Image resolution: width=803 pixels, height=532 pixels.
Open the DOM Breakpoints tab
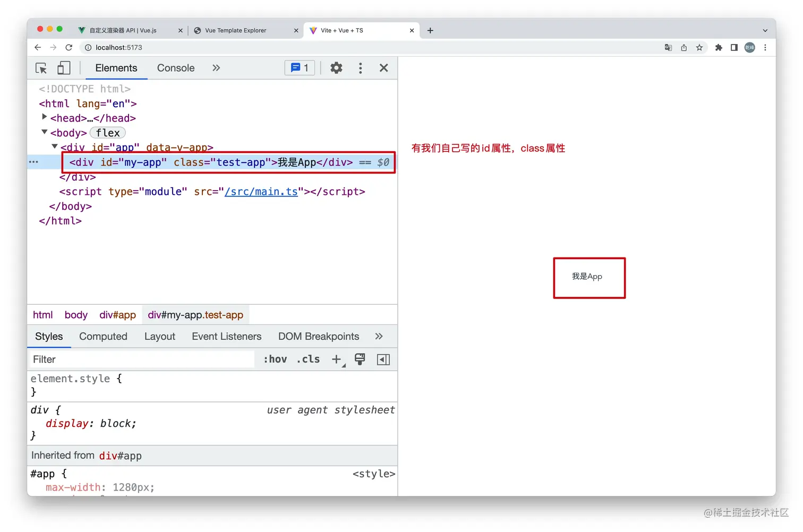coord(319,337)
